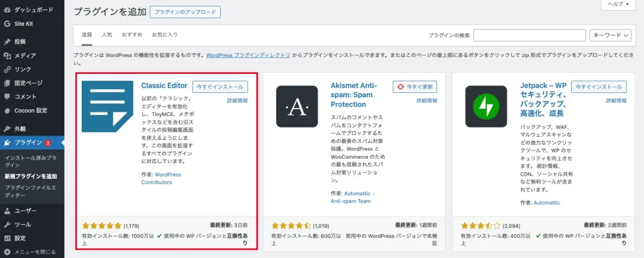Open the 固定ページ menu label
Viewport: 644px width, 258px height.
click(28, 83)
